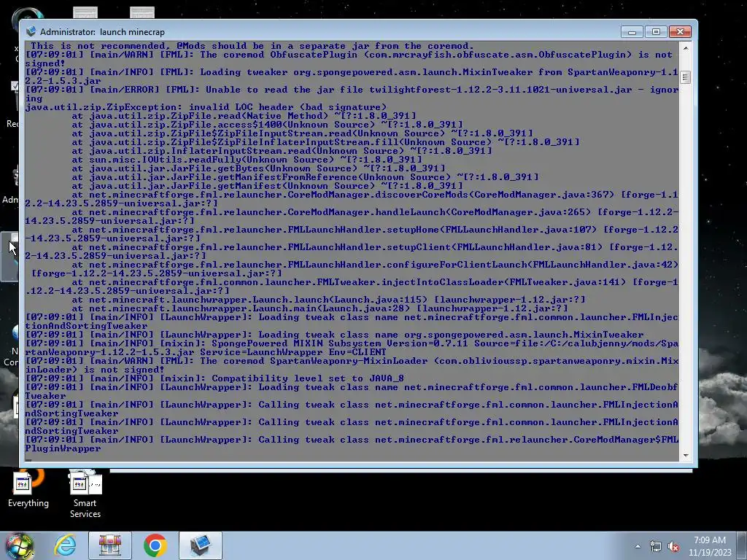Maximize the launch minecrap console window
This screenshot has height=560, width=747.
[x=656, y=32]
